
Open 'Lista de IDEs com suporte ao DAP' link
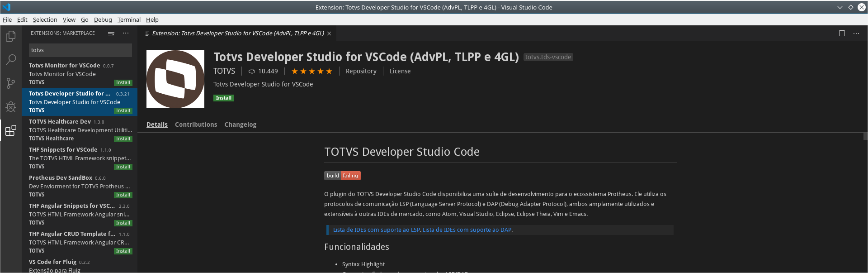pos(467,230)
